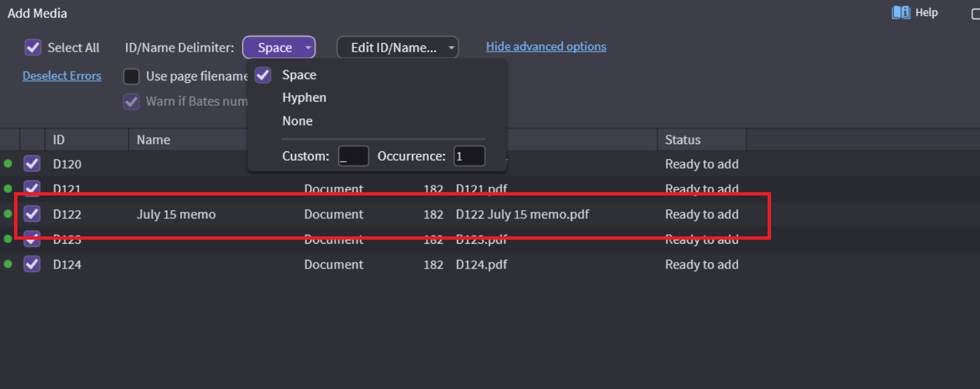This screenshot has width=980, height=389.
Task: Expand the Edit ID/Name dropdown
Action: click(397, 48)
